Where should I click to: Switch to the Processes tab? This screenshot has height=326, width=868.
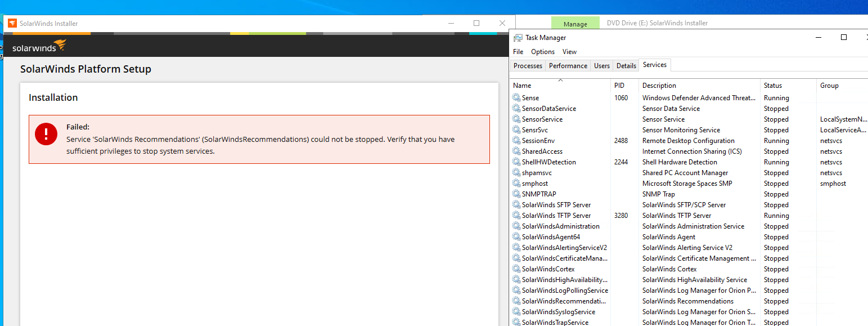[x=528, y=66]
